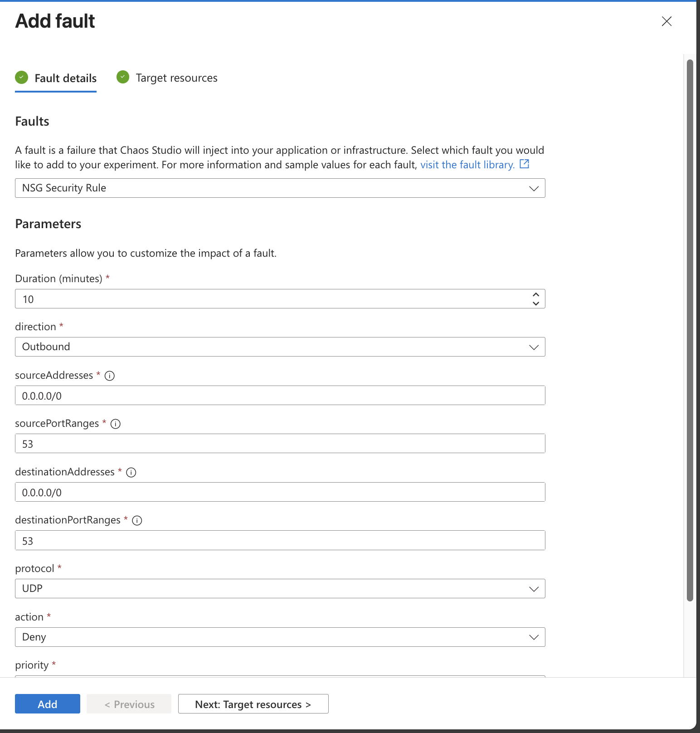Image resolution: width=700 pixels, height=733 pixels.
Task: Click the green check icon beside Fault details
Action: click(21, 78)
